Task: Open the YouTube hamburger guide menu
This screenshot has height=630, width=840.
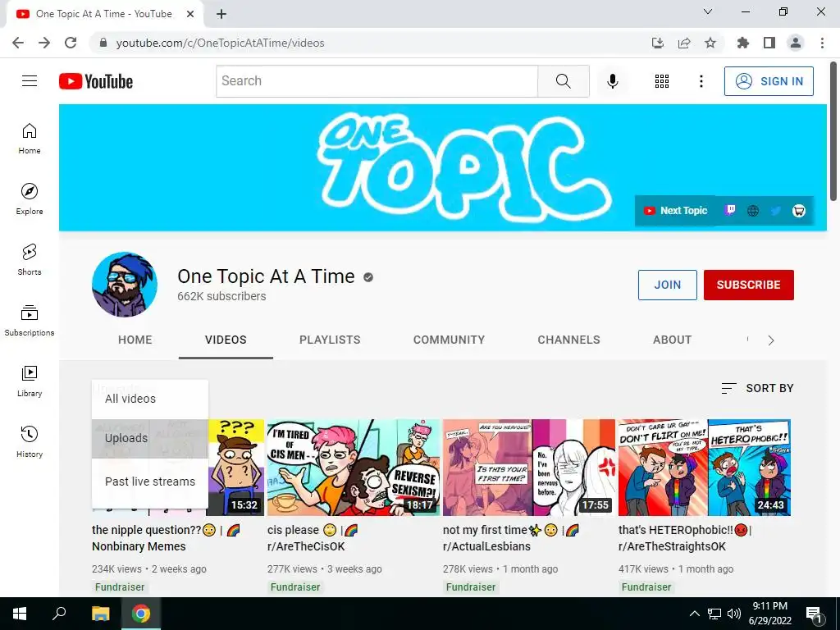Action: click(x=30, y=81)
